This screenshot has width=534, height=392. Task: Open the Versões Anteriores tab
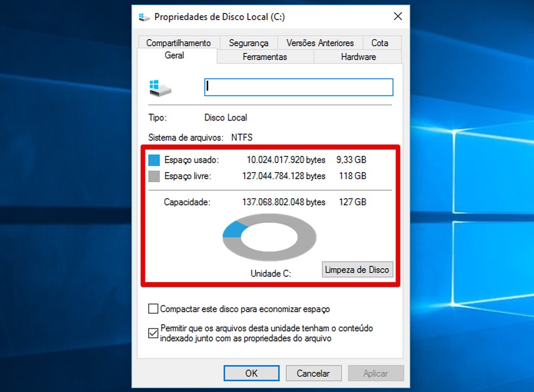coord(320,43)
